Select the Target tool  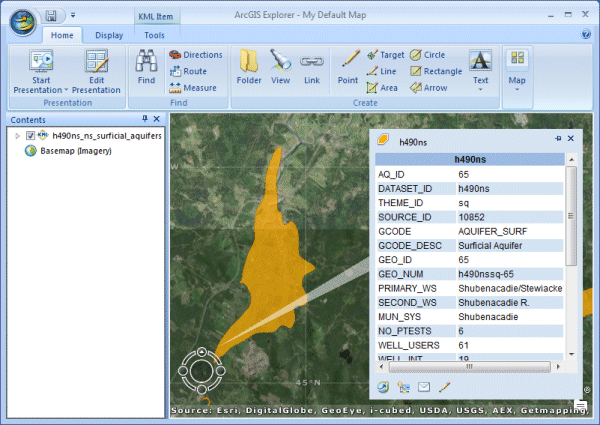(x=385, y=55)
